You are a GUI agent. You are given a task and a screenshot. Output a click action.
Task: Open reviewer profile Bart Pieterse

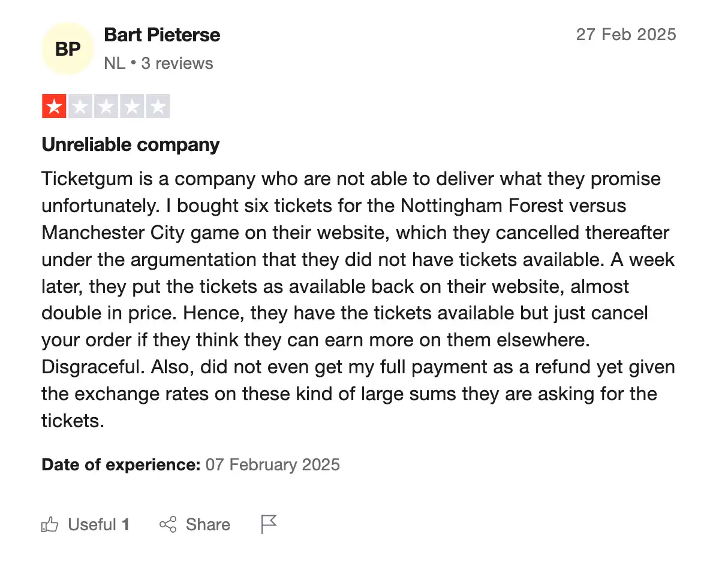162,35
